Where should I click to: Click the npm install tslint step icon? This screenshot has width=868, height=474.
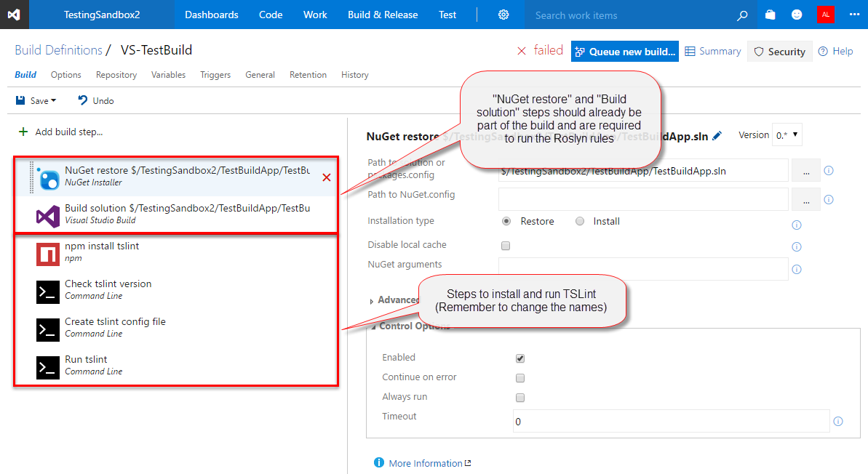[48, 254]
